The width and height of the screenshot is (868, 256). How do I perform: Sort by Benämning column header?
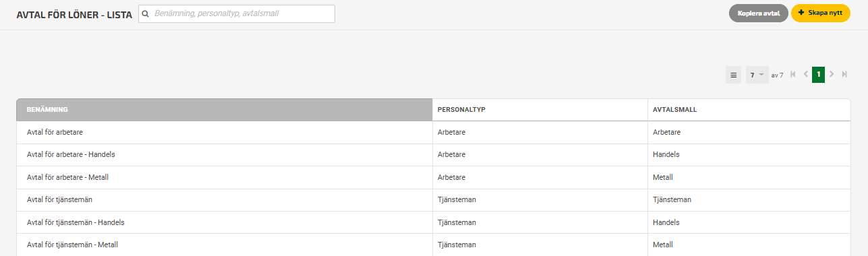pos(225,110)
